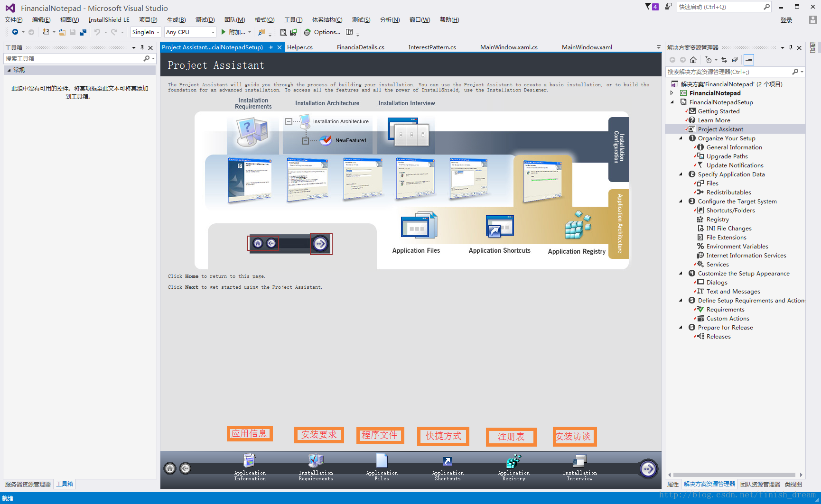The height and width of the screenshot is (504, 821).
Task: Click the Installation Requirements computer icon in diagram
Action: [x=252, y=132]
